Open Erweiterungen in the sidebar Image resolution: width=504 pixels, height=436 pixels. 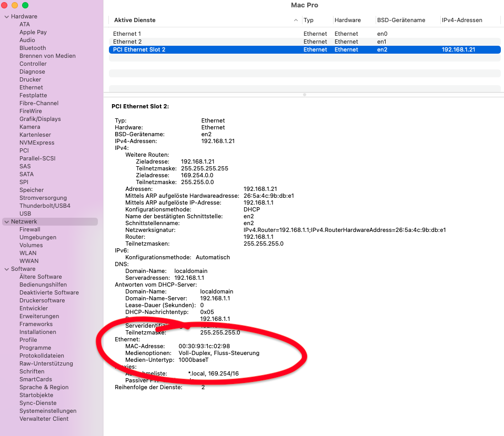39,316
